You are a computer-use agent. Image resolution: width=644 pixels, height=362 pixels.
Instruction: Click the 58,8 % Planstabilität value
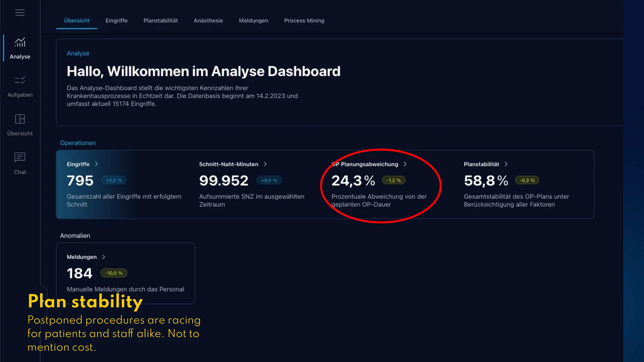[x=486, y=181]
